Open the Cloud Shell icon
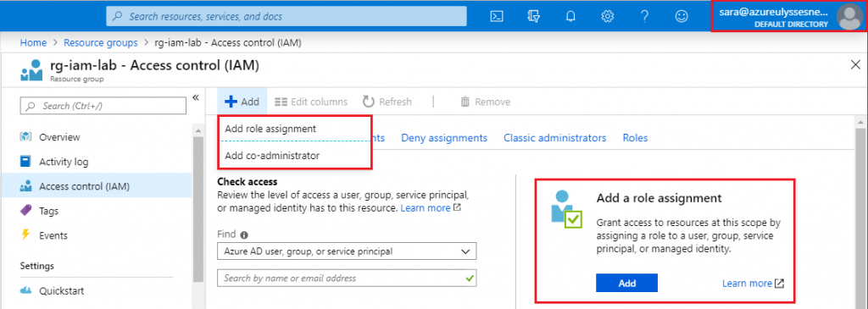 click(x=497, y=17)
